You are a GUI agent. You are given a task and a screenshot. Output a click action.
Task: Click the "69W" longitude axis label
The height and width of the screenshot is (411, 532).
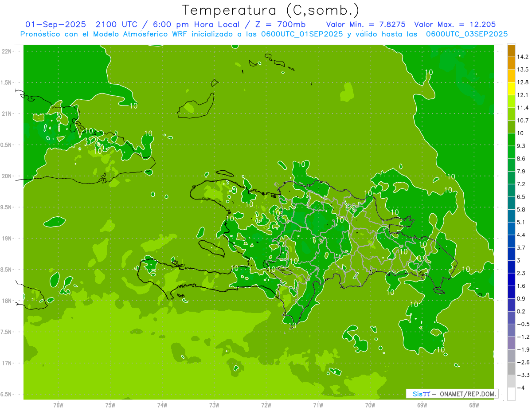pyautogui.click(x=422, y=405)
